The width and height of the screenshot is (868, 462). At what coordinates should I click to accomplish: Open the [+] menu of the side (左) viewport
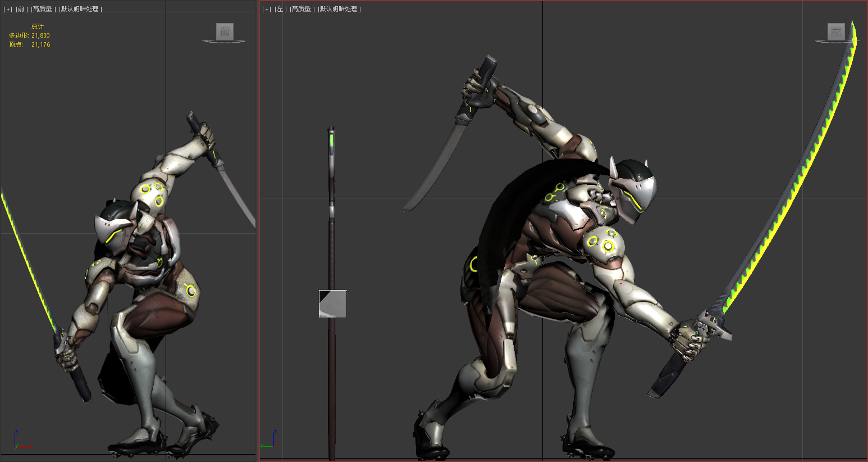267,9
